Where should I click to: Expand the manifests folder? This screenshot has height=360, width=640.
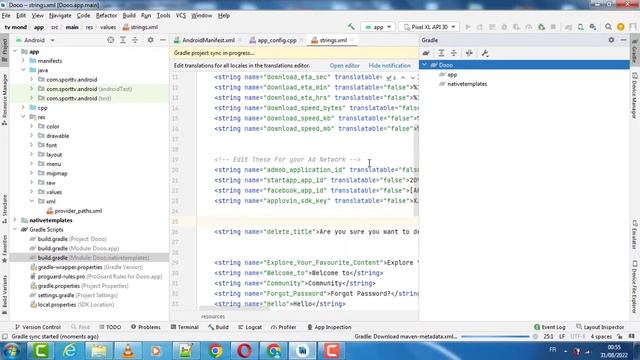coord(23,60)
